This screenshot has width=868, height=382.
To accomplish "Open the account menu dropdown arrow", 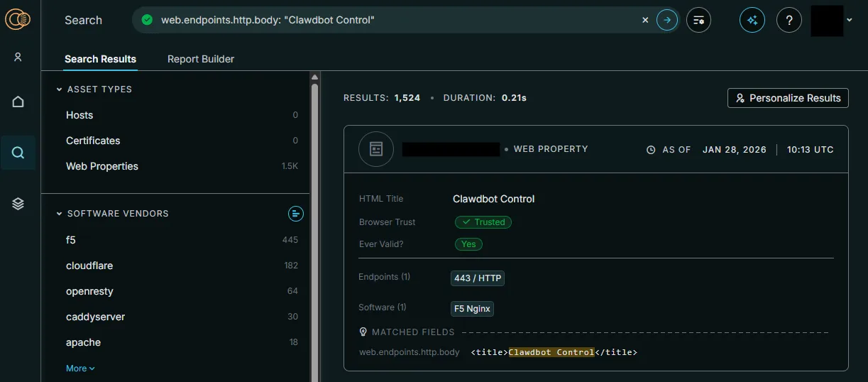I will [x=850, y=20].
